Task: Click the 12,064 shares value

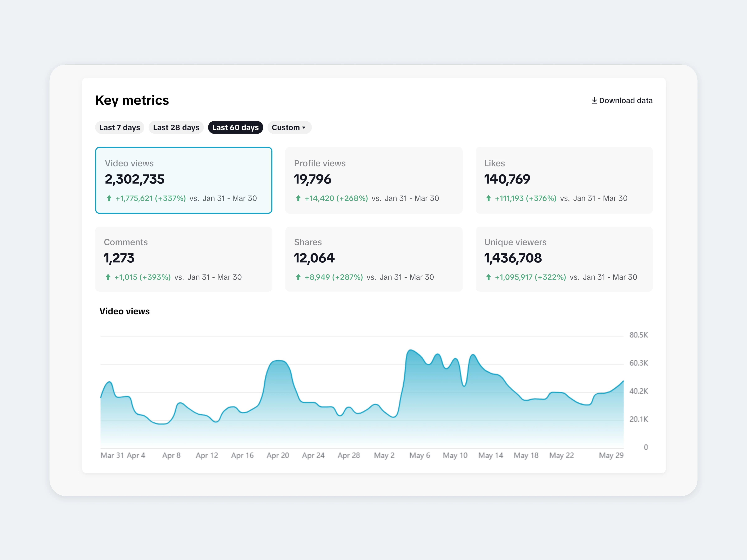Action: pyautogui.click(x=314, y=259)
